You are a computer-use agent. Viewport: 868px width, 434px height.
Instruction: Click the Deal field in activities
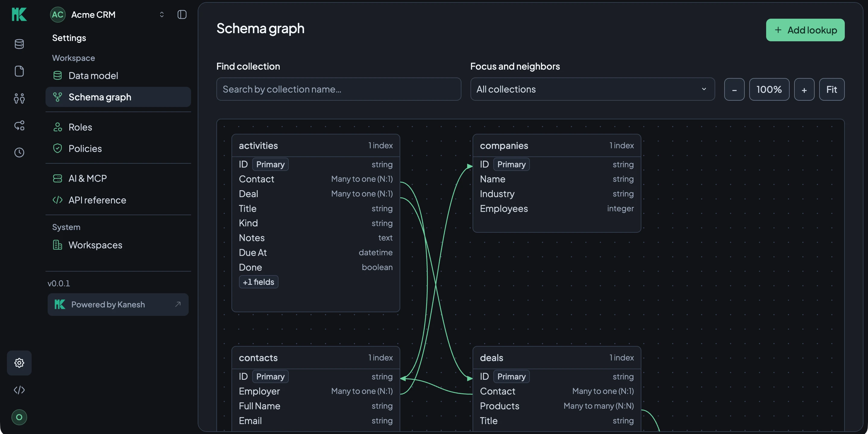[x=316, y=194]
